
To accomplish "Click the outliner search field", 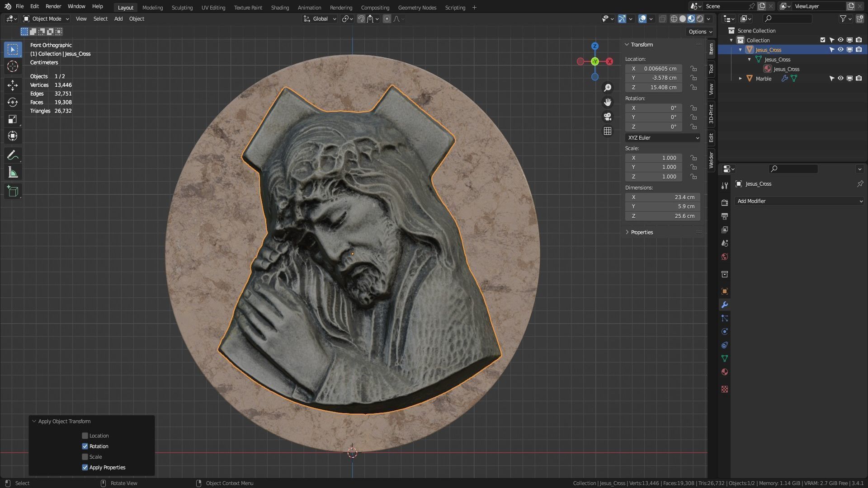I will 787,19.
